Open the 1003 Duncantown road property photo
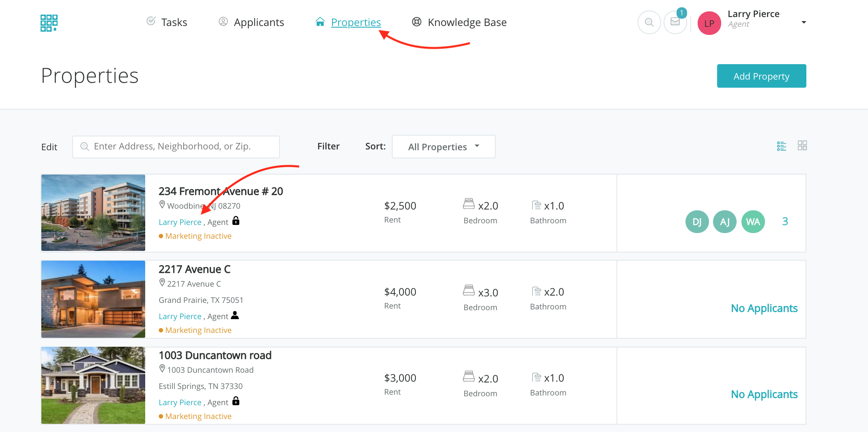 coord(93,385)
